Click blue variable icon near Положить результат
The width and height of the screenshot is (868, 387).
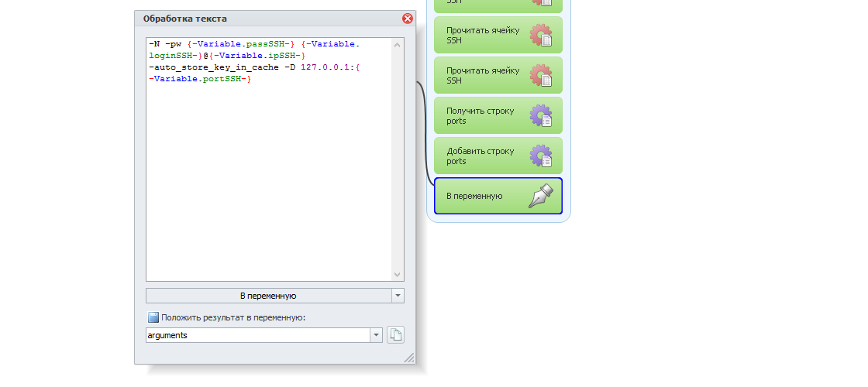click(153, 317)
